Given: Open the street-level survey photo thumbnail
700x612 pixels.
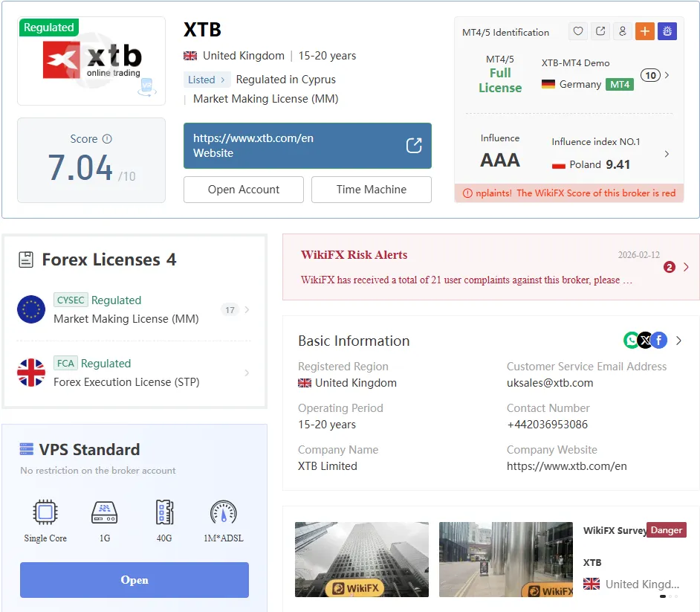Looking at the screenshot, I should (506, 559).
